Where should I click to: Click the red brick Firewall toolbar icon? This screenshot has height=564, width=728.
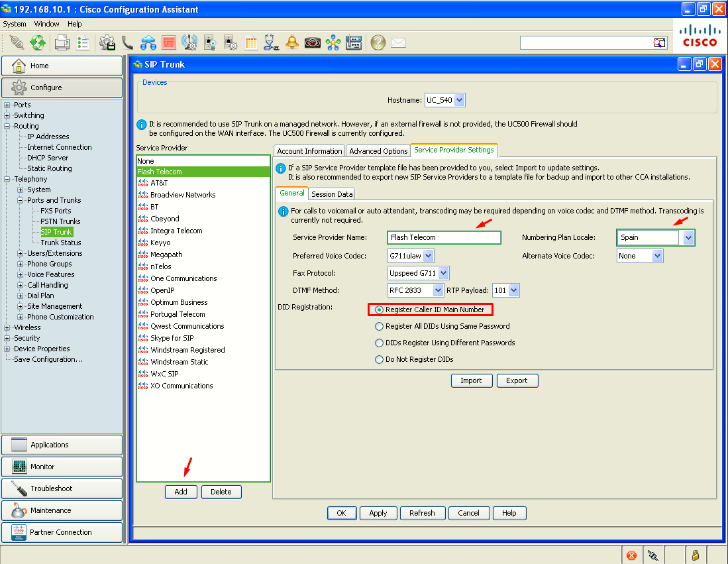pos(168,42)
